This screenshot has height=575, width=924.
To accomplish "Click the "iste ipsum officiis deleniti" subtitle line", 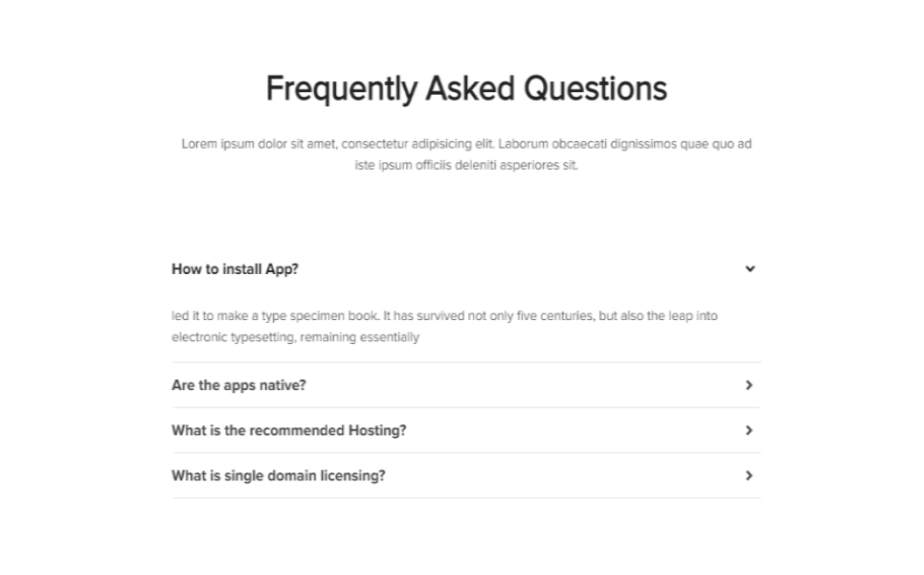I will click(x=466, y=166).
